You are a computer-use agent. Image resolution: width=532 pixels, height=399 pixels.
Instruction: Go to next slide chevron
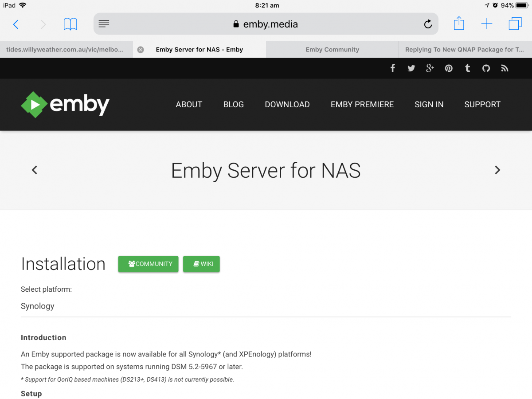497,170
